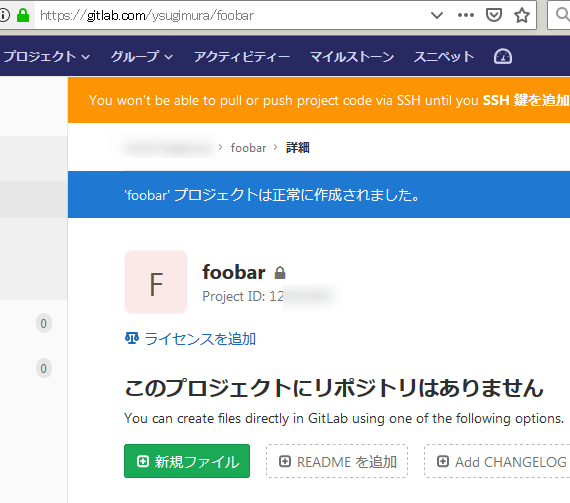Click the Project ID text

tap(267, 296)
